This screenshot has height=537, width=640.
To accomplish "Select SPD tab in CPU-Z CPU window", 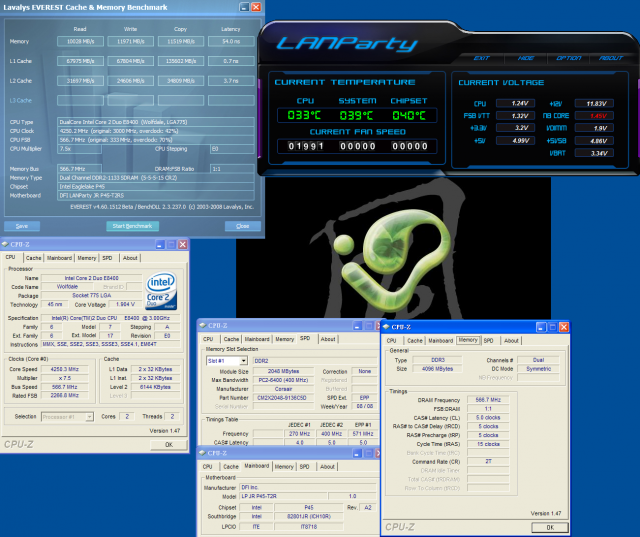I will [x=107, y=258].
